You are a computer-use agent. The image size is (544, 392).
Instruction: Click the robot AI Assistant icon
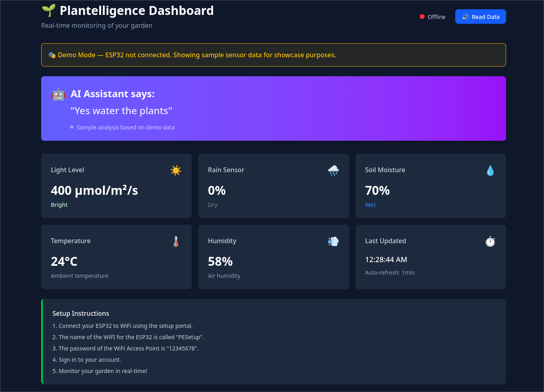(59, 94)
